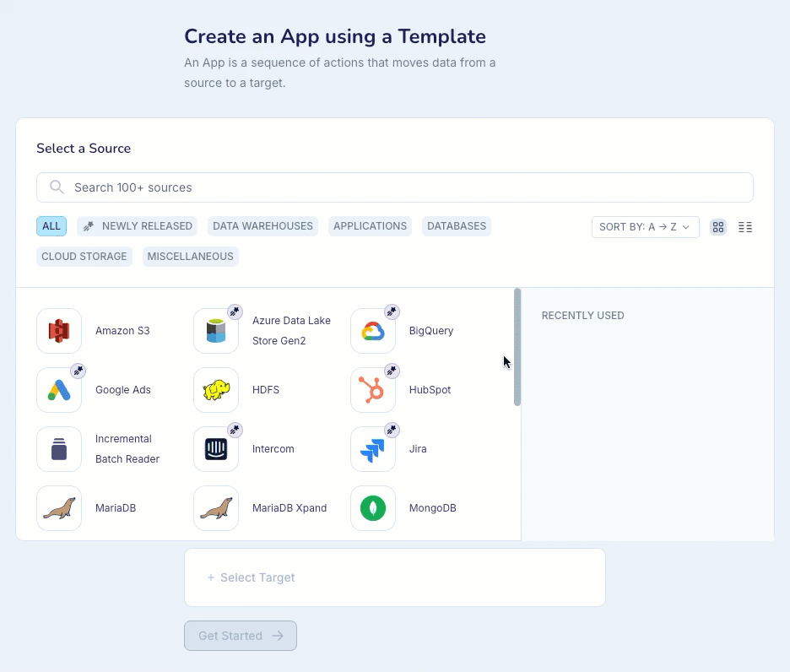
Task: Pick the BigQuery source icon
Action: tap(373, 331)
